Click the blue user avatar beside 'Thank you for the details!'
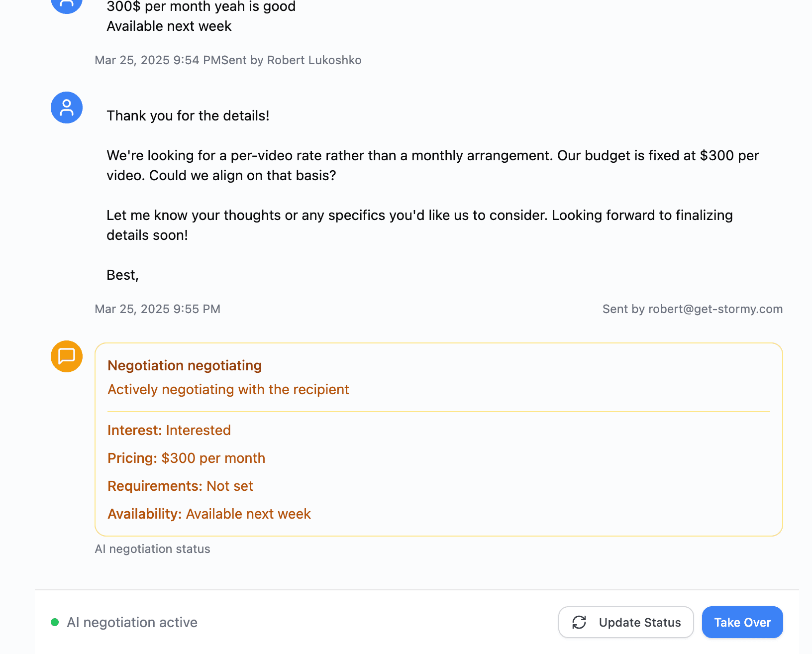This screenshot has width=812, height=663. point(67,108)
